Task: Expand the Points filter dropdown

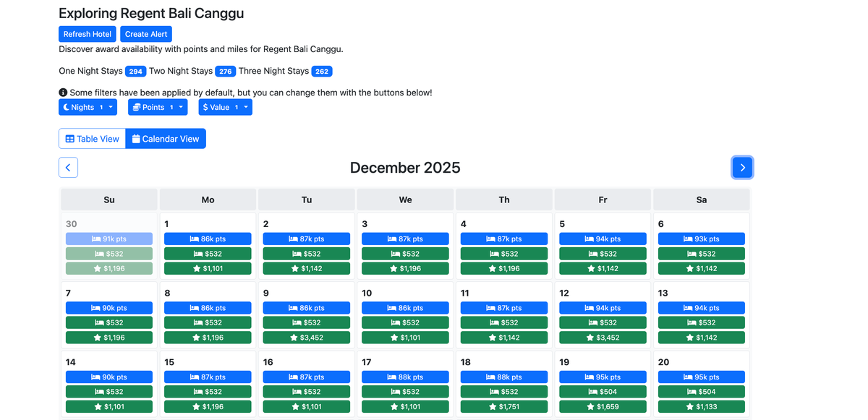Action: pos(181,108)
